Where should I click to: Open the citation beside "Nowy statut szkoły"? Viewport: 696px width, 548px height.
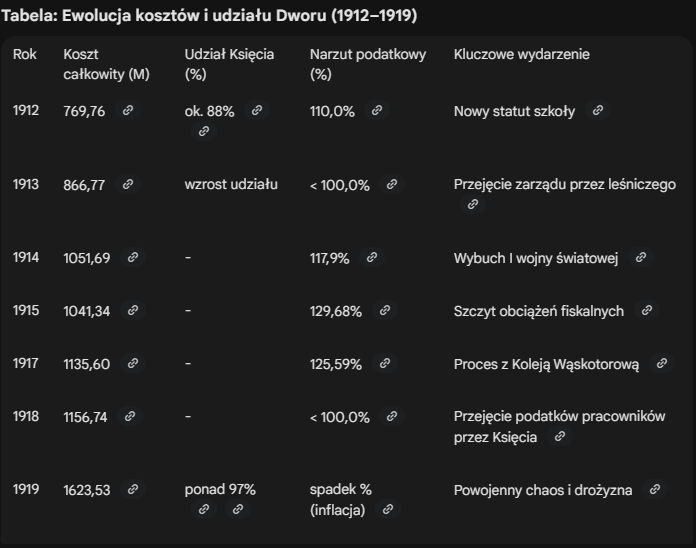598,112
